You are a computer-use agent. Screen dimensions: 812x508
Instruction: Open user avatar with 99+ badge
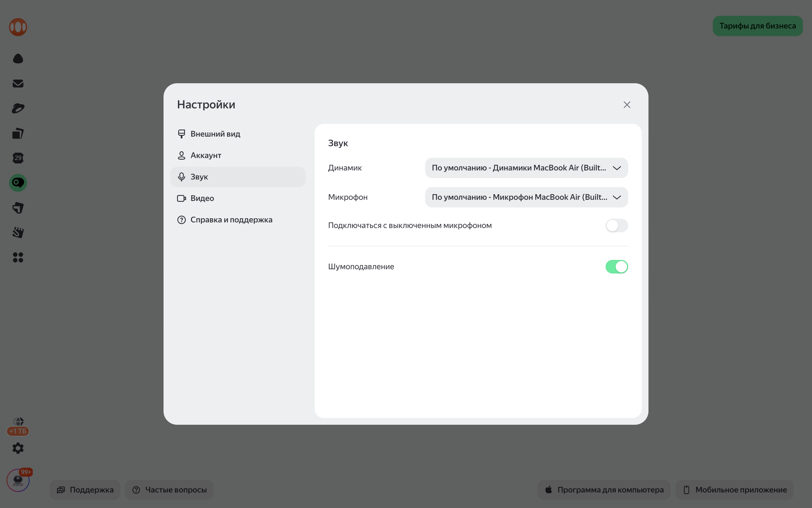pyautogui.click(x=18, y=480)
